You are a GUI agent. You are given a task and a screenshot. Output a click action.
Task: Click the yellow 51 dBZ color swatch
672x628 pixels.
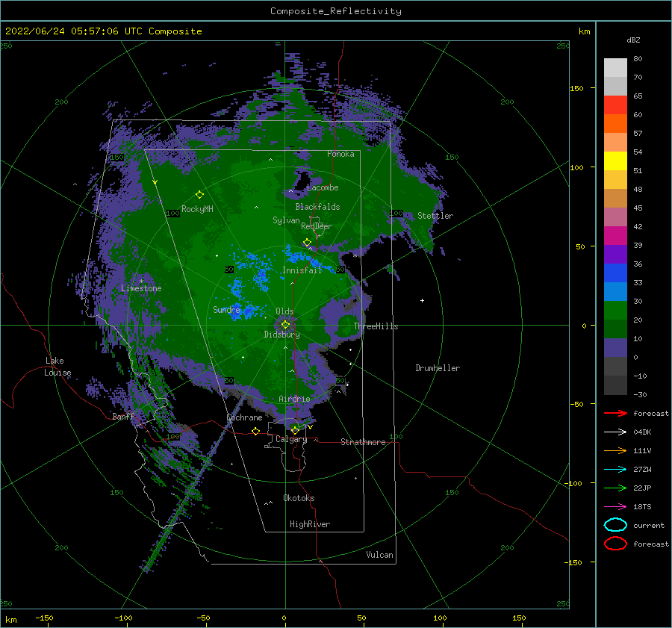[x=615, y=161]
